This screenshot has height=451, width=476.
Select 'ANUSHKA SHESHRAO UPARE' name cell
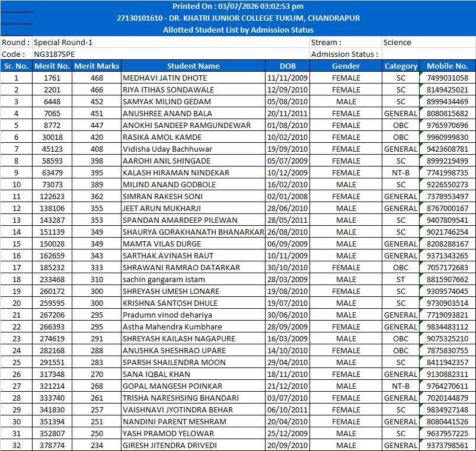pos(193,350)
